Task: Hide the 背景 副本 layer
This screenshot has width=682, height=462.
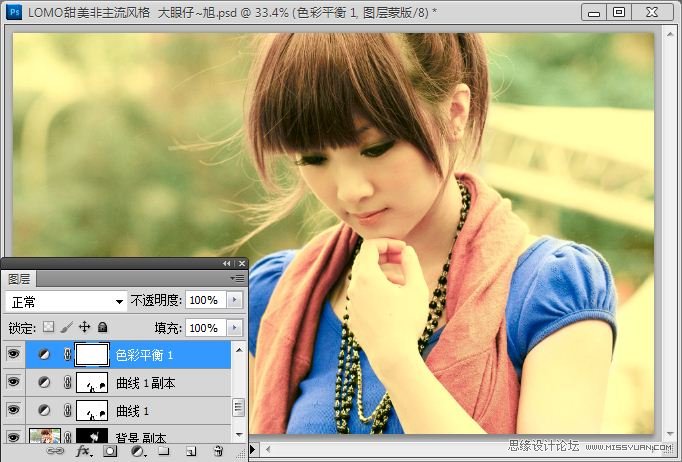Action: [13, 437]
